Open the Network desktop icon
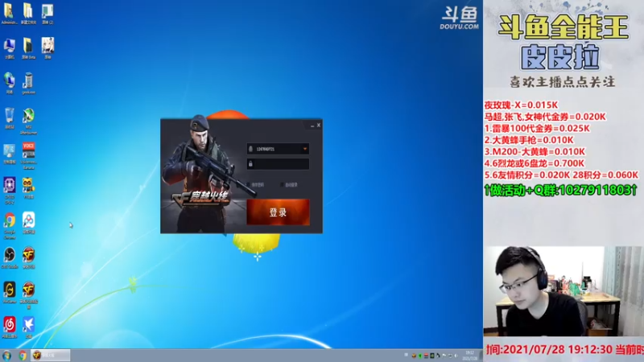This screenshot has height=362, width=644. coord(9,83)
